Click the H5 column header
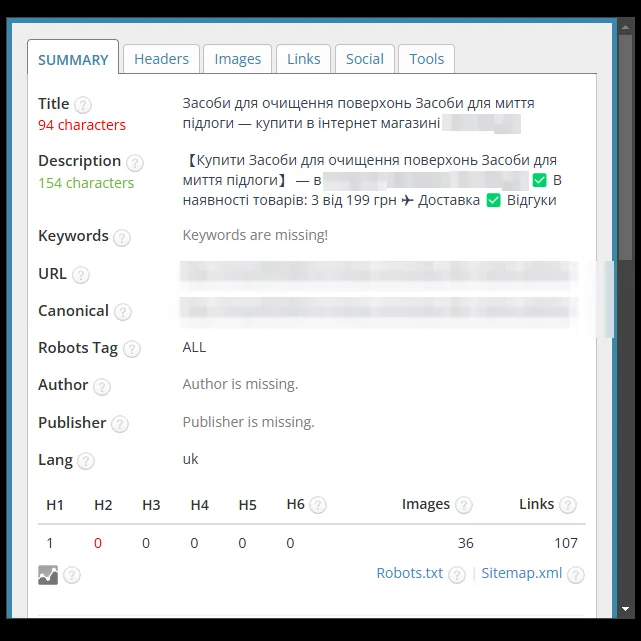 click(x=247, y=505)
